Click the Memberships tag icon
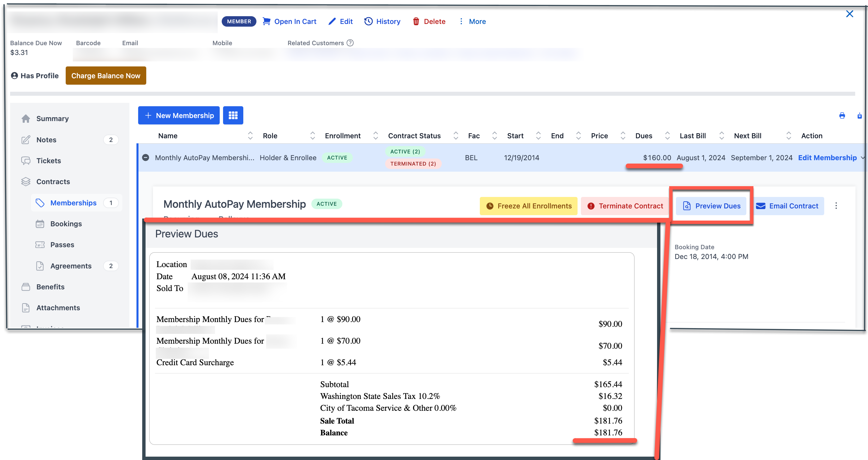Image resolution: width=868 pixels, height=460 pixels. (40, 203)
